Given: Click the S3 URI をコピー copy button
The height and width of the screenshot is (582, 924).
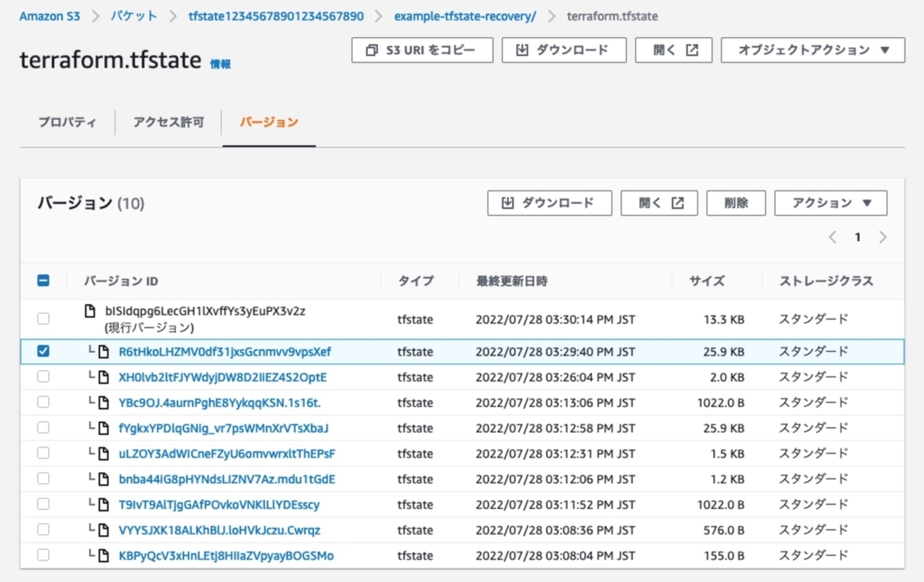Looking at the screenshot, I should click(421, 50).
